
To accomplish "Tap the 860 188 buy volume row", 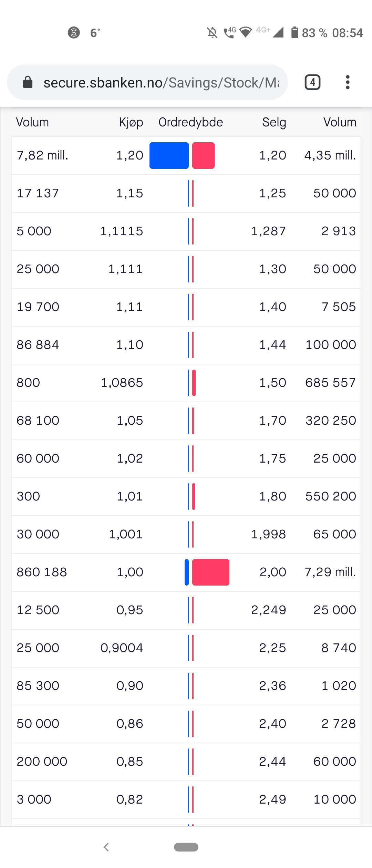I will pyautogui.click(x=42, y=572).
